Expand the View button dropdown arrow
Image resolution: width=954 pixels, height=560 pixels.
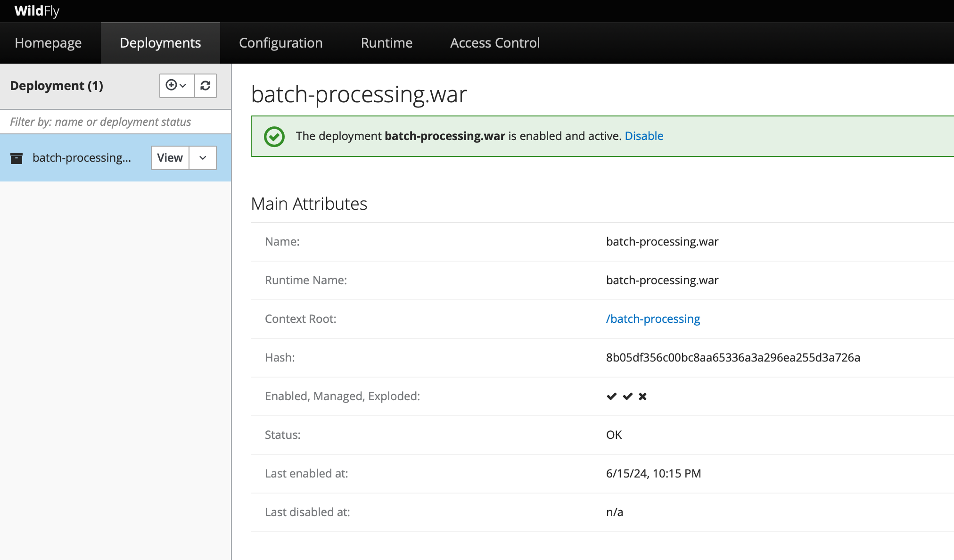tap(203, 158)
